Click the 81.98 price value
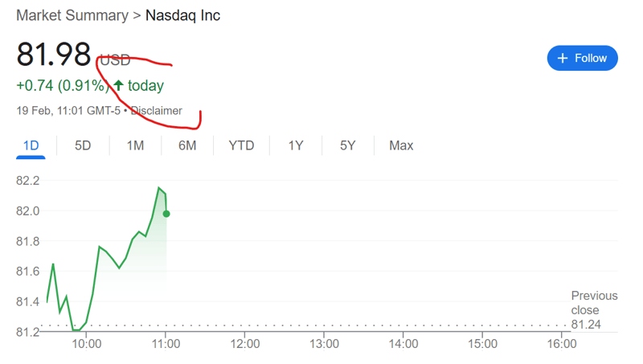The height and width of the screenshot is (364, 643). pos(54,55)
